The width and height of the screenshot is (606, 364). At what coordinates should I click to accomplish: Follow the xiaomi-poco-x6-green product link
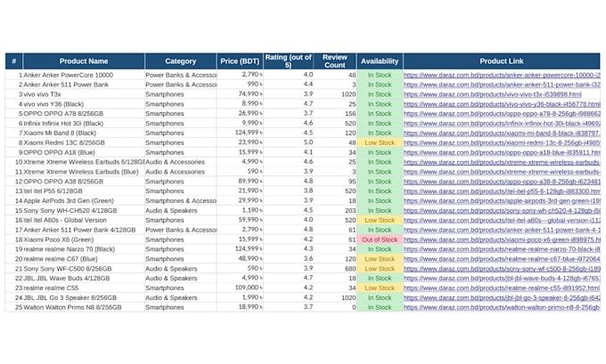pyautogui.click(x=502, y=239)
